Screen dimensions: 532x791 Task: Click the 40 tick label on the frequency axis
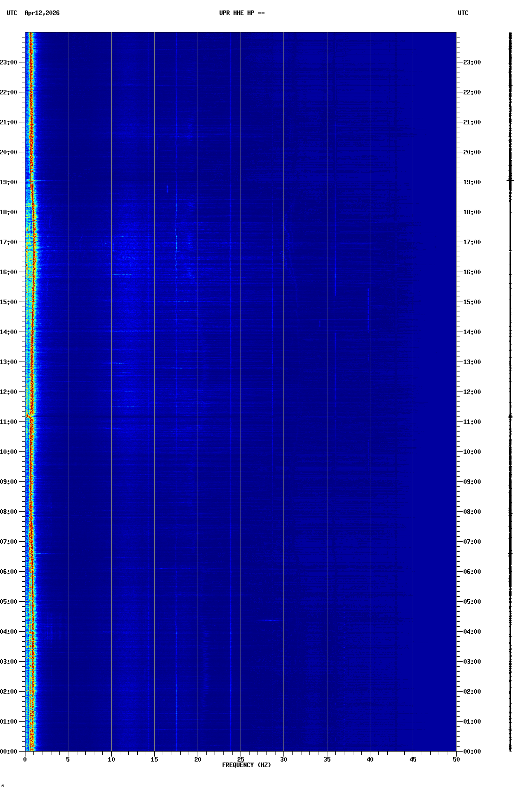coord(370,760)
